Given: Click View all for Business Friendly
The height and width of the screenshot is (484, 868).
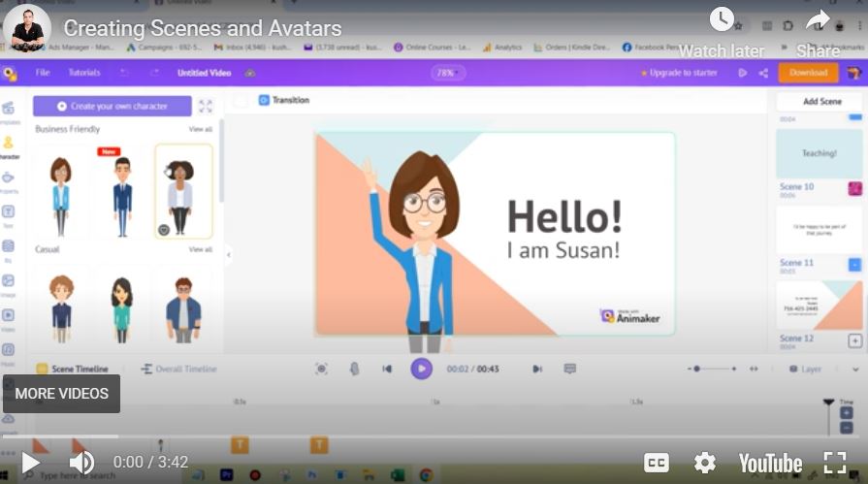Looking at the screenshot, I should pos(201,129).
